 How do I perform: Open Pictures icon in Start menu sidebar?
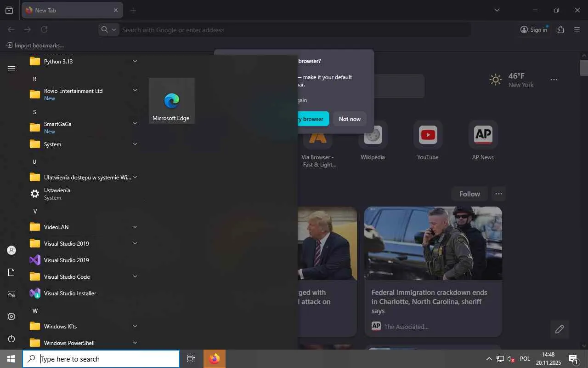pyautogui.click(x=11, y=294)
